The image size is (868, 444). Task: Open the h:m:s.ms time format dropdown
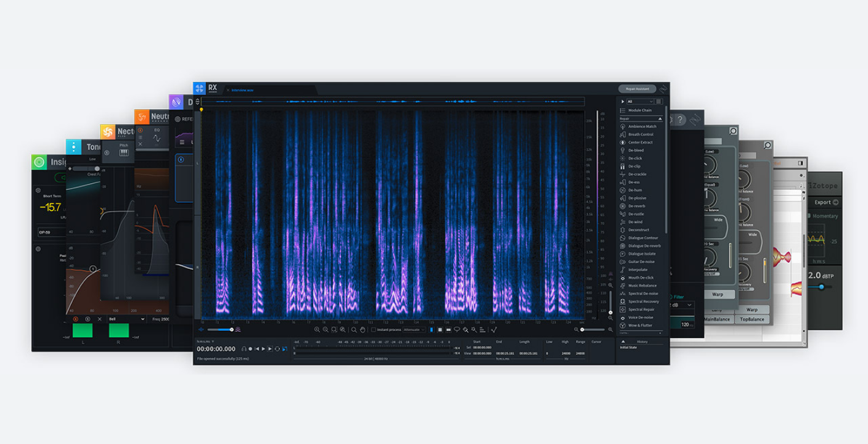click(205, 341)
